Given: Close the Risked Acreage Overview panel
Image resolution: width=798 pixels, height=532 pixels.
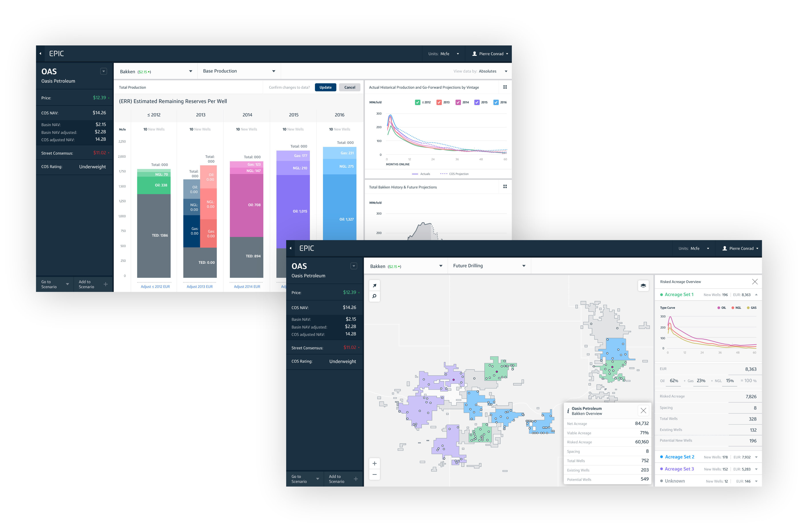Looking at the screenshot, I should click(755, 282).
